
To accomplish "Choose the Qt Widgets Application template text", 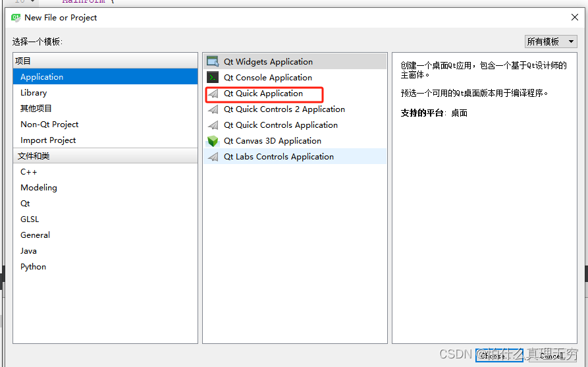I will pos(268,61).
